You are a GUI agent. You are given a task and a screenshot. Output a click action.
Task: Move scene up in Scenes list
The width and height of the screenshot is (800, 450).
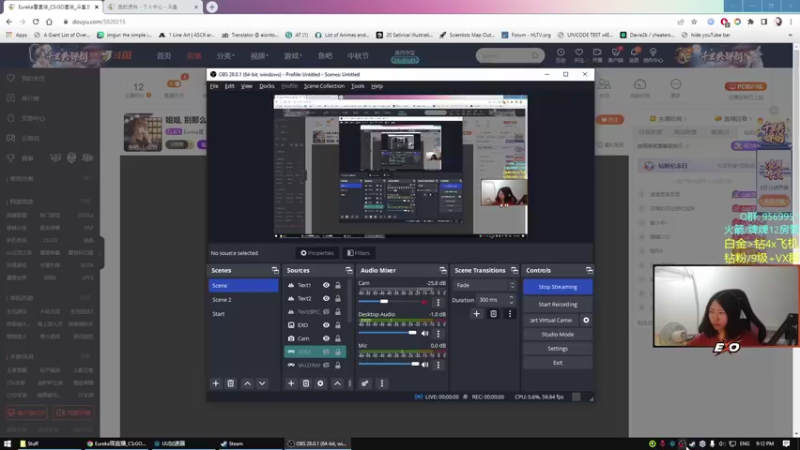tap(247, 383)
